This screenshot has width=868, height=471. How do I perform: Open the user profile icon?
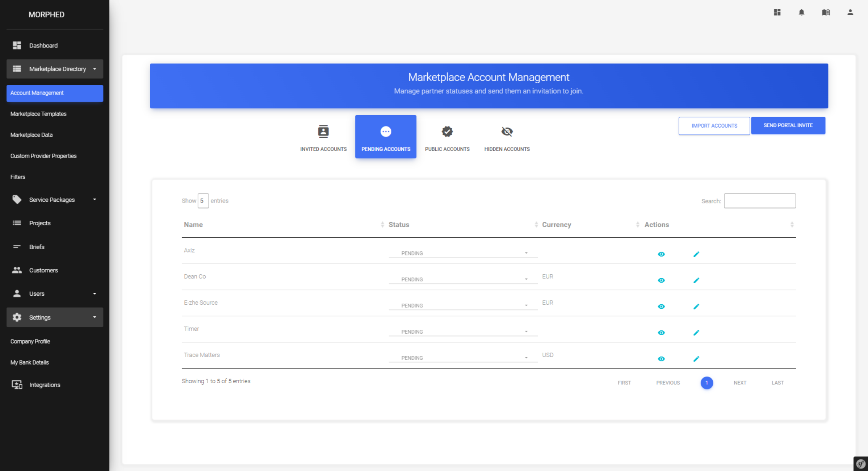[850, 12]
